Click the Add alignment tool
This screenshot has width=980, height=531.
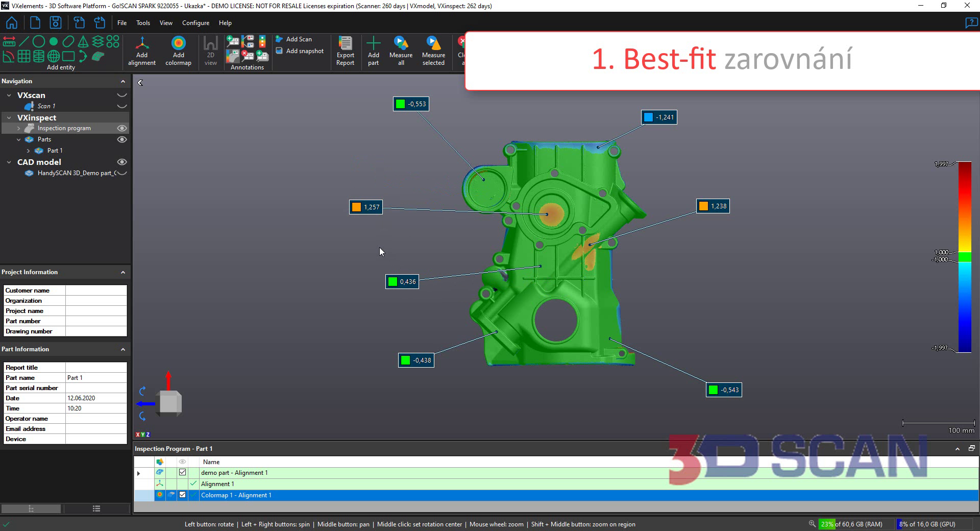pos(142,51)
